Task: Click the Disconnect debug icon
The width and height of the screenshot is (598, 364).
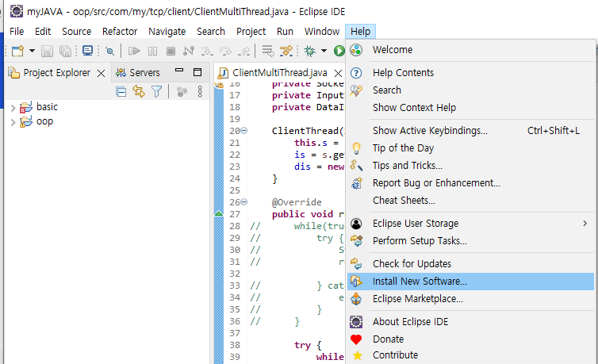Action: click(189, 51)
